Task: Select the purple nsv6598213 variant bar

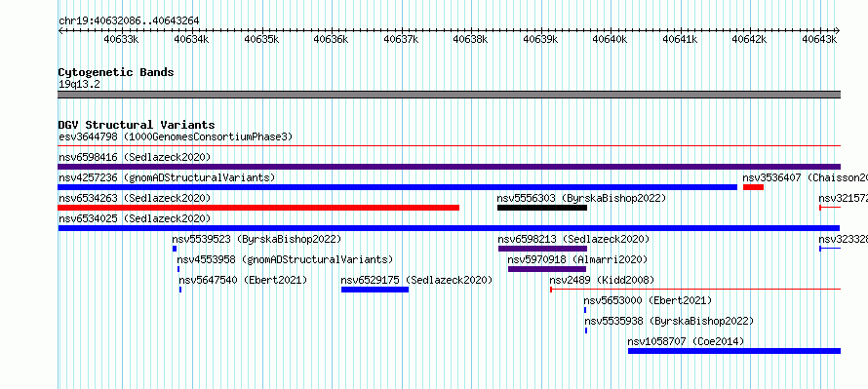Action: click(x=542, y=249)
